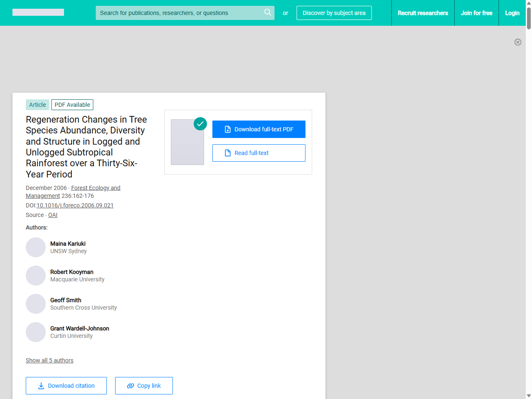532x399 pixels.
Task: Close the ad banner with X icon
Action: coord(517,42)
